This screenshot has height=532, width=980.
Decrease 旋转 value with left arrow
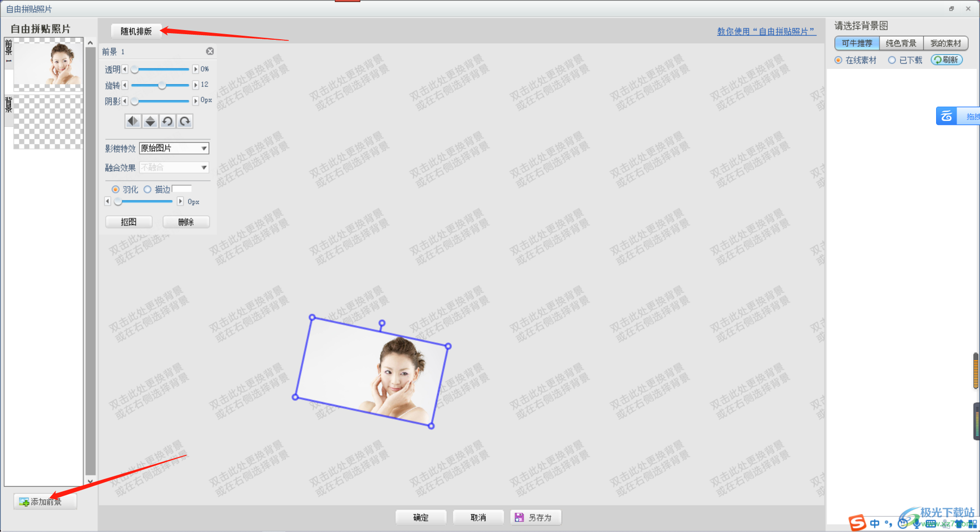[x=125, y=85]
